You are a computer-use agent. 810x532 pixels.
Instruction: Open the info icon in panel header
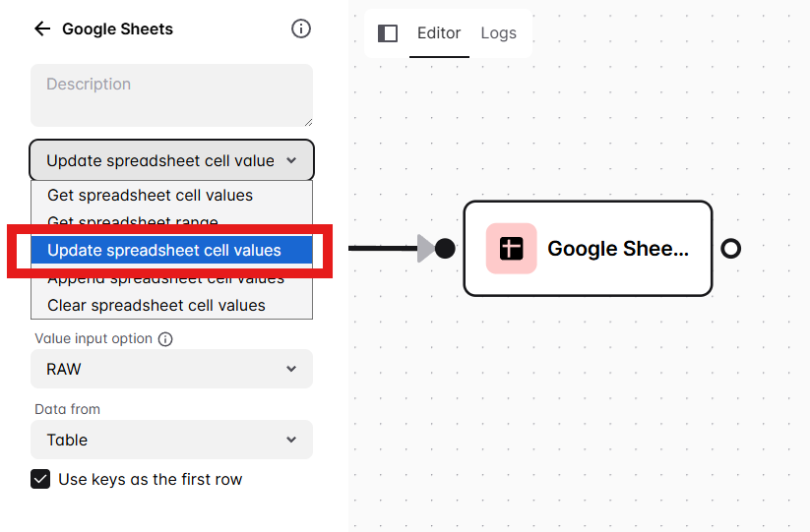pos(301,29)
